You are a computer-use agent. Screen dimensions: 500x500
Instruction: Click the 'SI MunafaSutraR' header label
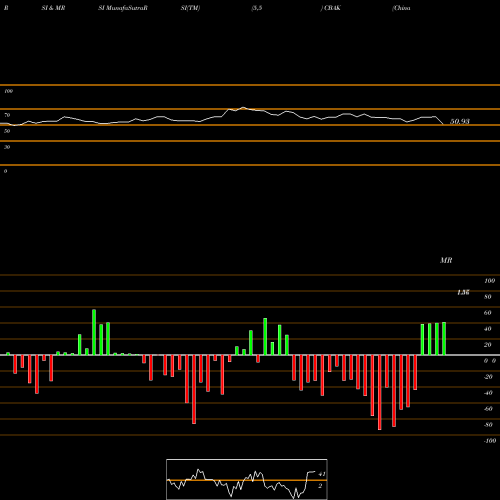(123, 8)
